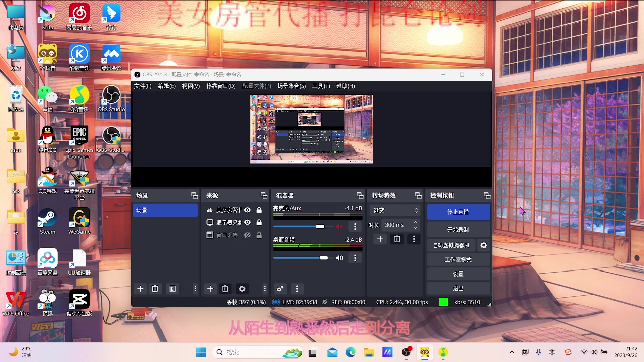The width and height of the screenshot is (644, 362).
Task: Select the 场景 scene list item
Action: coord(166,210)
